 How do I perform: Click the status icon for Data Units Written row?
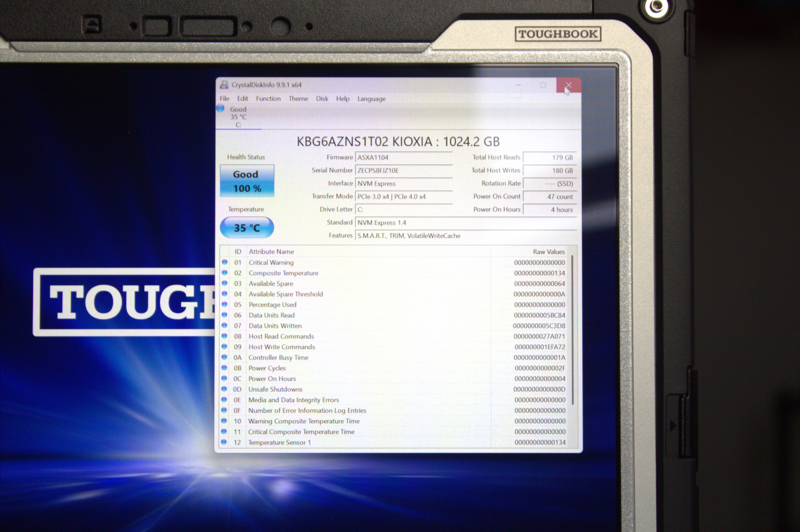point(224,325)
